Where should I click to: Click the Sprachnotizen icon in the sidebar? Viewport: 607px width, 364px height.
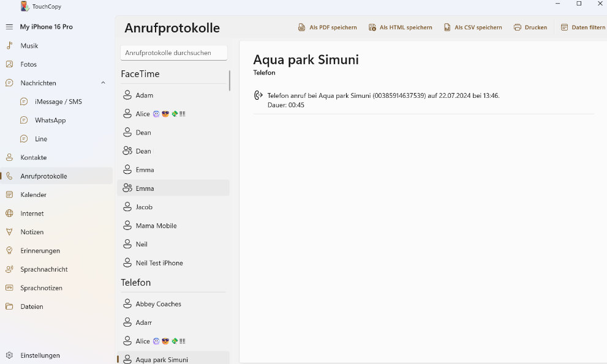pyautogui.click(x=9, y=288)
